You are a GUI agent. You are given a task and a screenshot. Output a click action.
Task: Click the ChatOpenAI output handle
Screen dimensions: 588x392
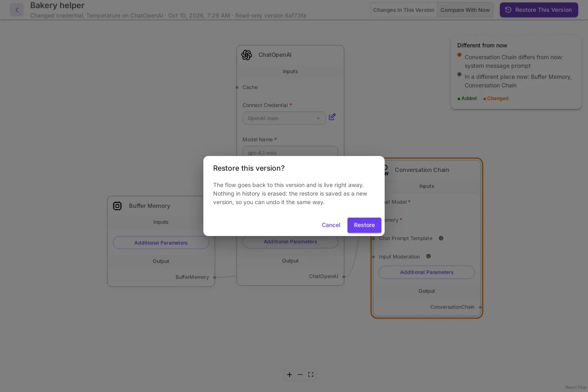(344, 276)
